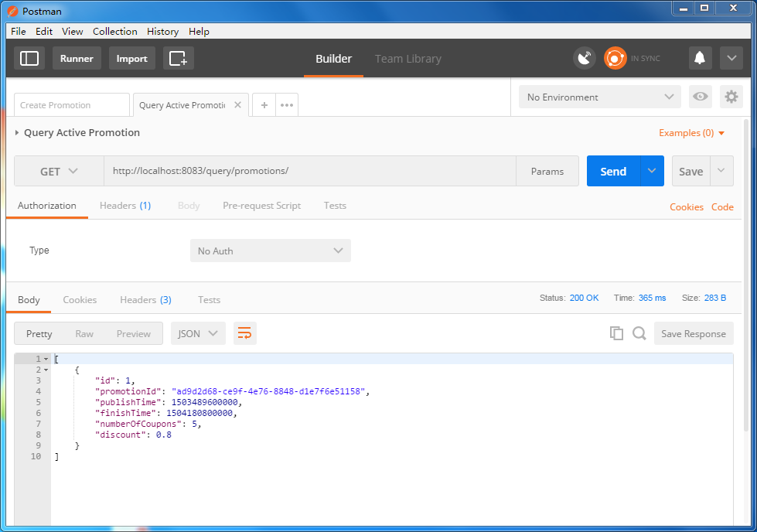Open the interceptor satellite icon
The width and height of the screenshot is (757, 532).
click(x=585, y=59)
